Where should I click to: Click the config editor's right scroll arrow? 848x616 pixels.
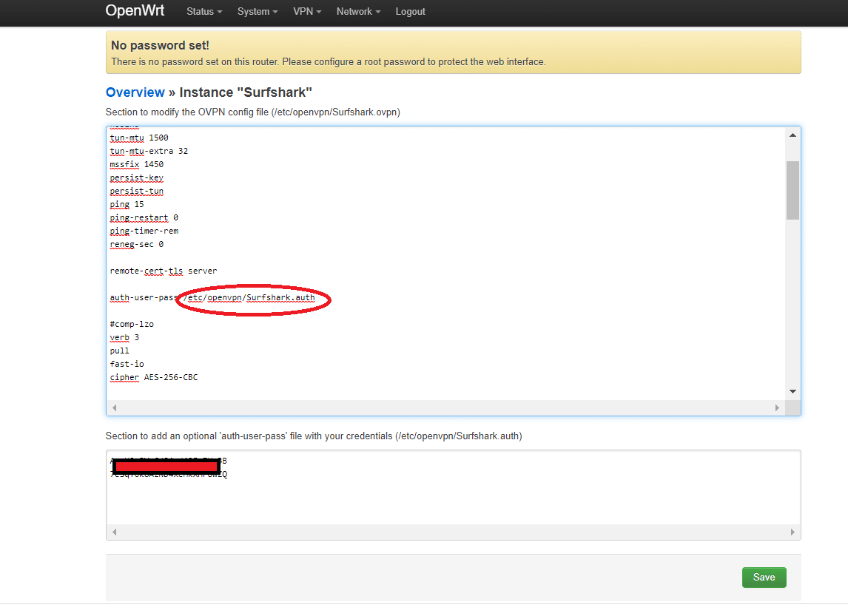click(x=777, y=407)
